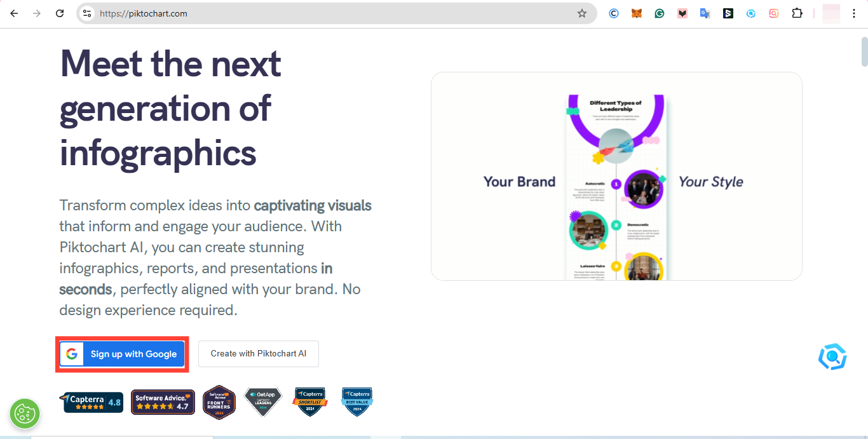Image resolution: width=868 pixels, height=439 pixels.
Task: Open the Grammarly extension icon
Action: pyautogui.click(x=660, y=13)
